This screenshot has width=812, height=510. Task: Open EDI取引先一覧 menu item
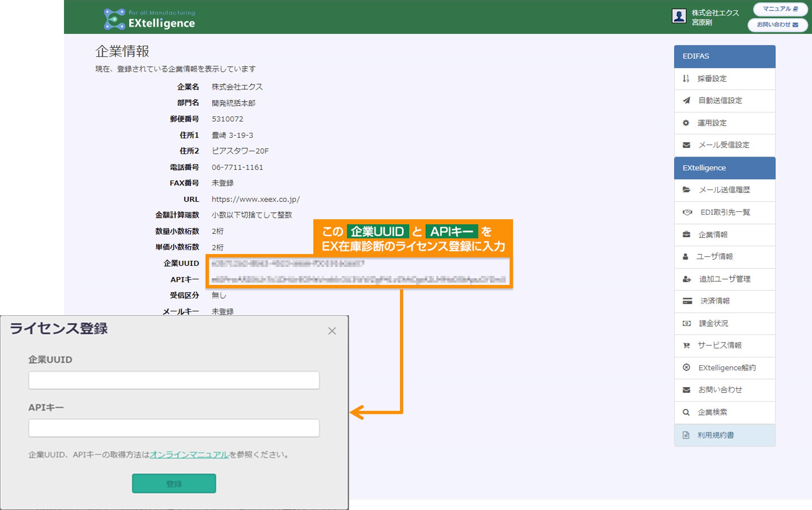click(724, 212)
